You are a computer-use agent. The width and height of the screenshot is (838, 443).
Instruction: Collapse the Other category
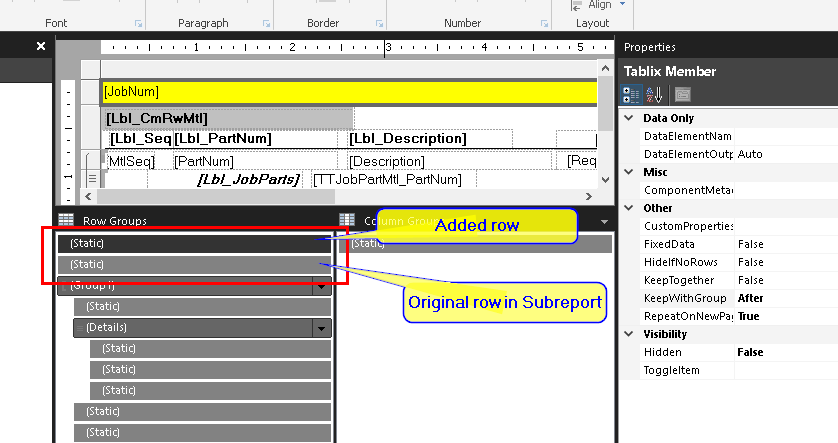coord(629,208)
